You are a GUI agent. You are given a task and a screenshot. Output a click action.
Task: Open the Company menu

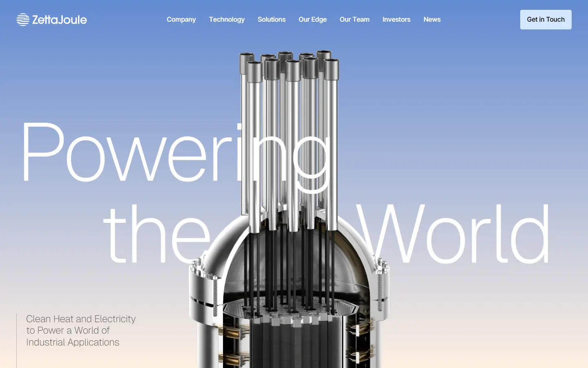181,20
